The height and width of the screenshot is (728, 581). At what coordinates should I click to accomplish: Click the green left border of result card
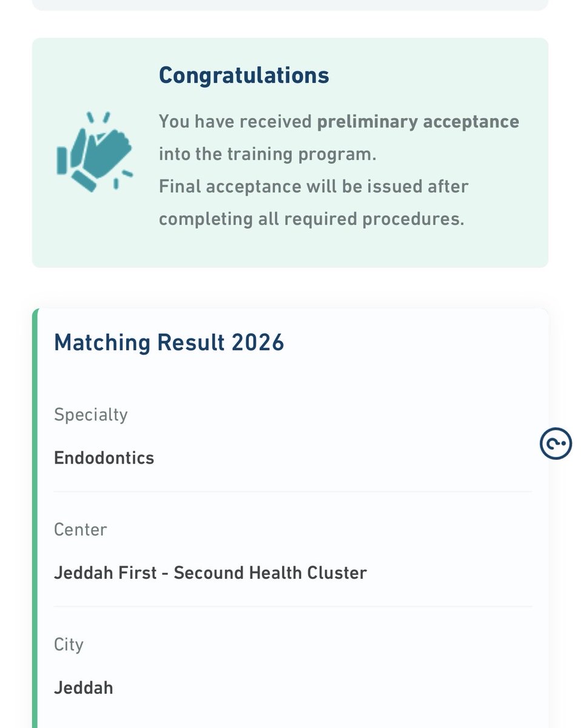(35, 519)
